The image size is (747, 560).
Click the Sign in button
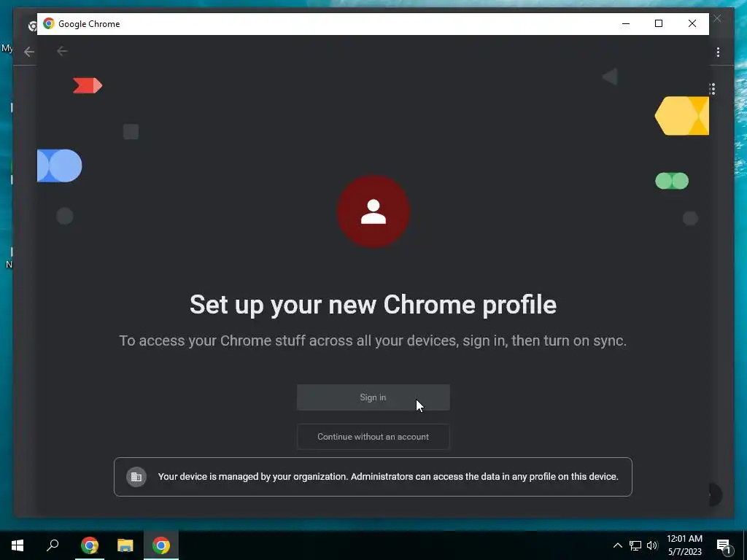(373, 397)
